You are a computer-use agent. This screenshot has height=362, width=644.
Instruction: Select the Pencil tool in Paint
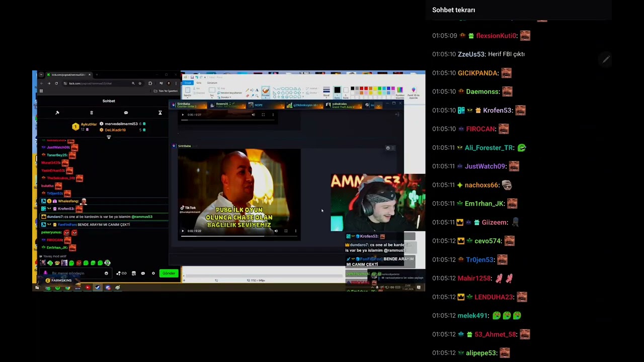click(x=247, y=90)
